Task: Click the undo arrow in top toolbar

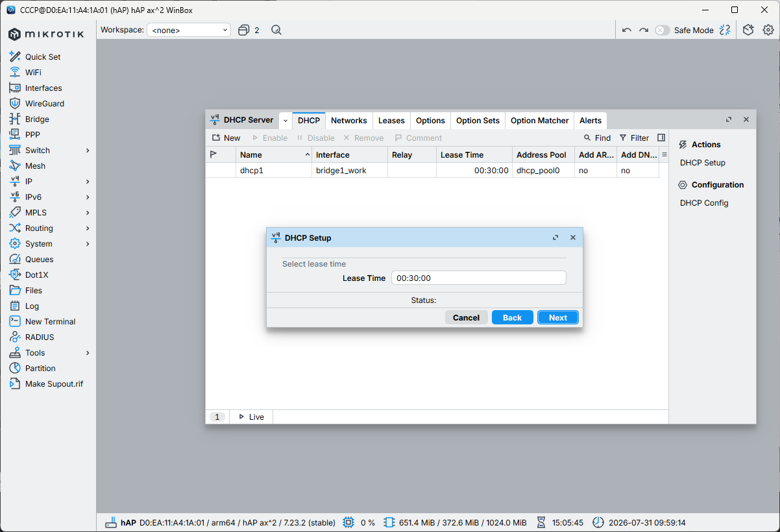Action: tap(626, 30)
